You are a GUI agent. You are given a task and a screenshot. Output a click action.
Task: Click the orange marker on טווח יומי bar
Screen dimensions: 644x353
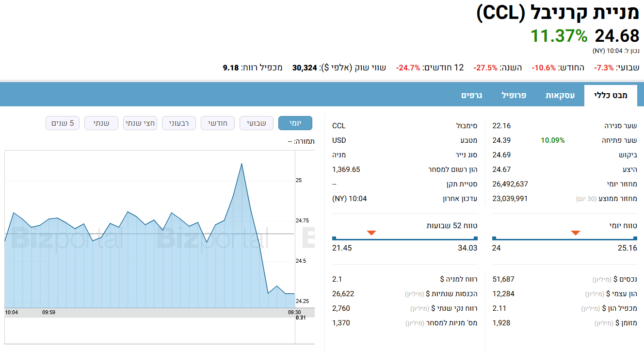coord(576,233)
